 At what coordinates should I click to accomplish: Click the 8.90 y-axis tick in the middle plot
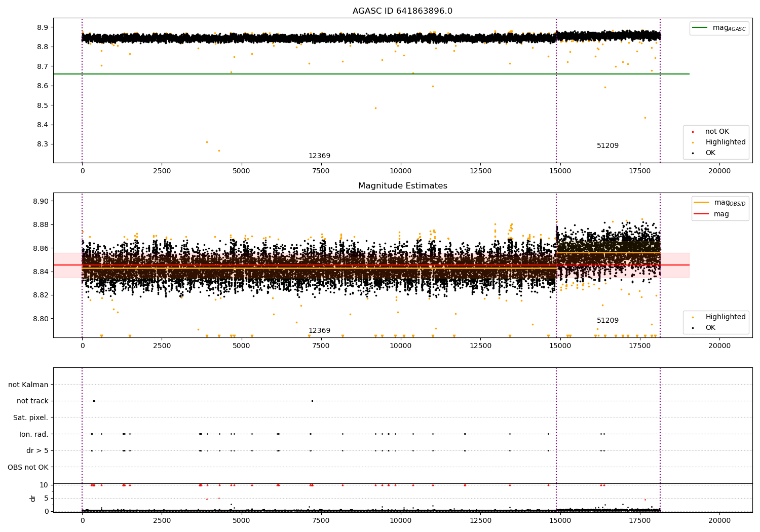point(41,201)
